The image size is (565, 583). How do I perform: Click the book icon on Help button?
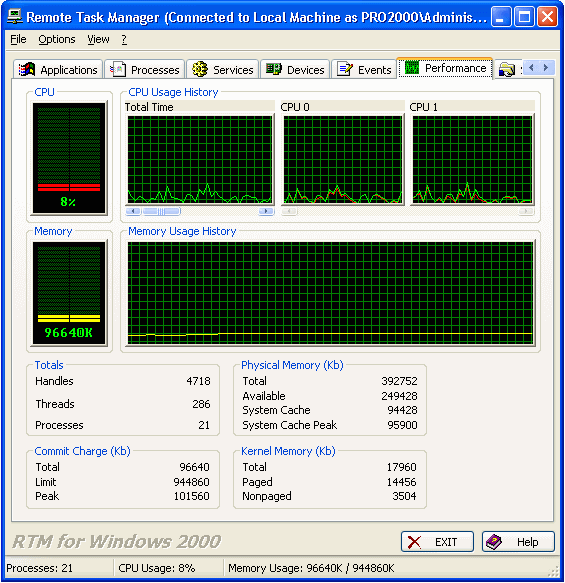(x=494, y=542)
